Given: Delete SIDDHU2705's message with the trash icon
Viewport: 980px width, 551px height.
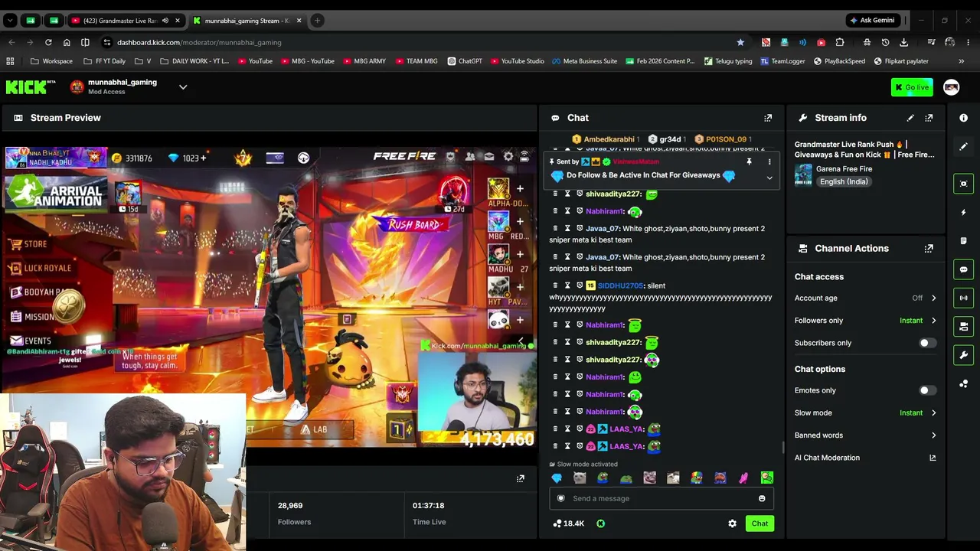Looking at the screenshot, I should (555, 285).
